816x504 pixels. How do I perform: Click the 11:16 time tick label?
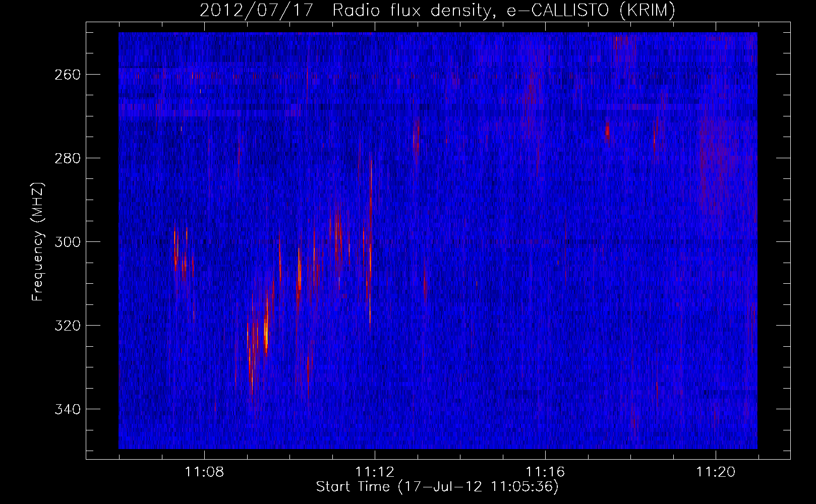pos(545,472)
